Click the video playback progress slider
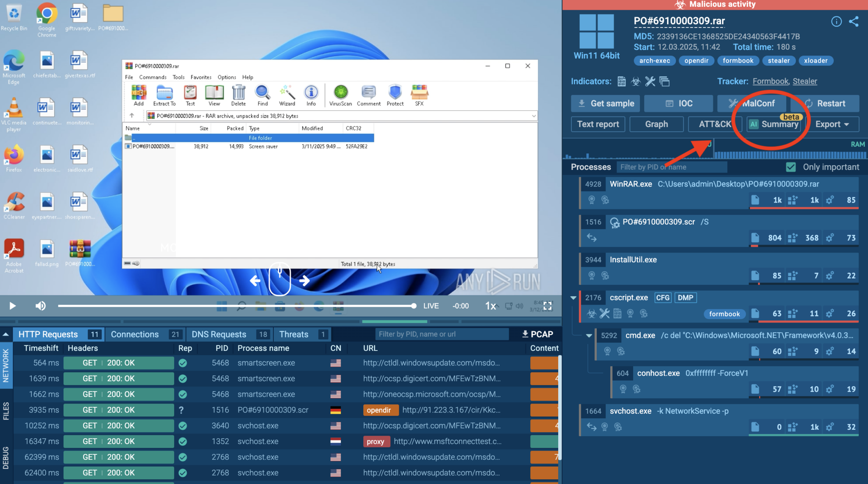This screenshot has height=484, width=868. [235, 306]
